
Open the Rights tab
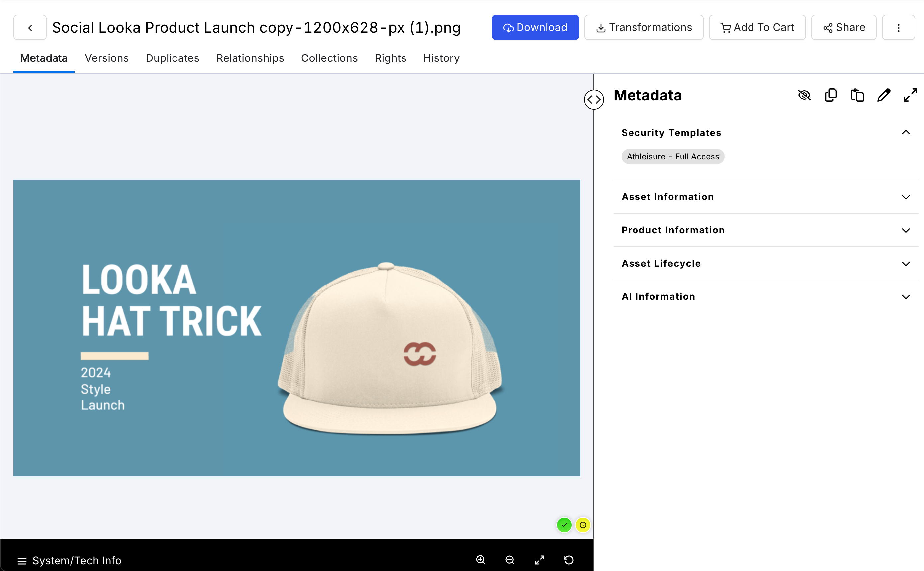click(x=390, y=58)
